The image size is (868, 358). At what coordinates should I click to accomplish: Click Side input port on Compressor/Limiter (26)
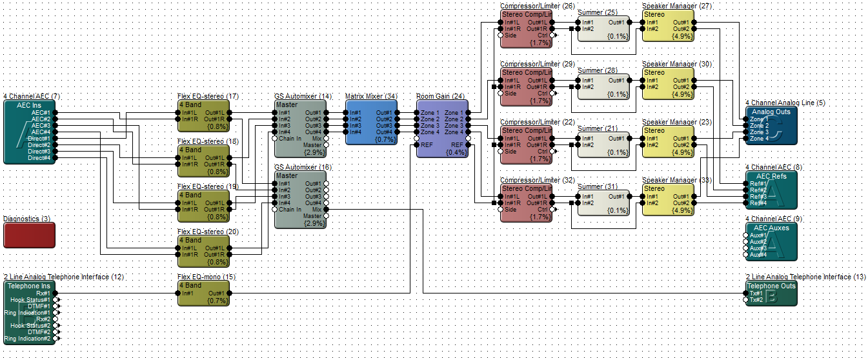500,35
